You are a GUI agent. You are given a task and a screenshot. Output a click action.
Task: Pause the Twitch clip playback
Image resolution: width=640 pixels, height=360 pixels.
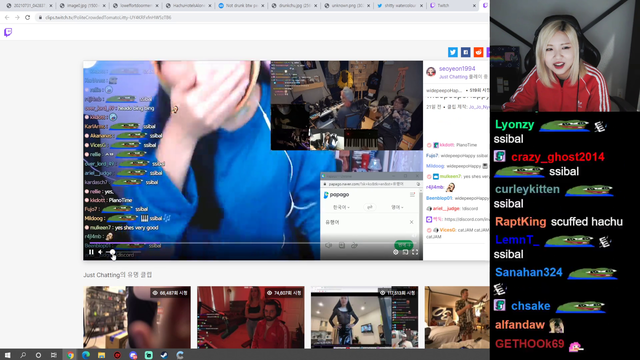(x=91, y=252)
